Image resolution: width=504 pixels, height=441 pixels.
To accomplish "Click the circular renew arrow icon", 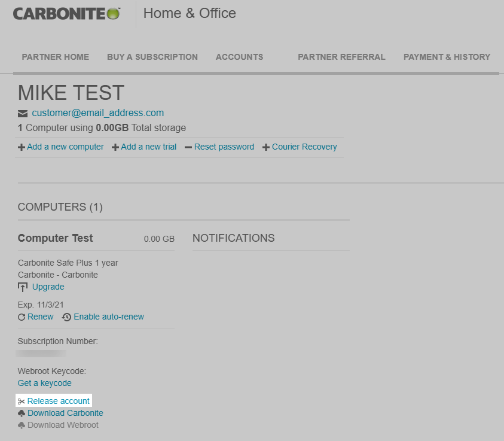I will [x=22, y=317].
